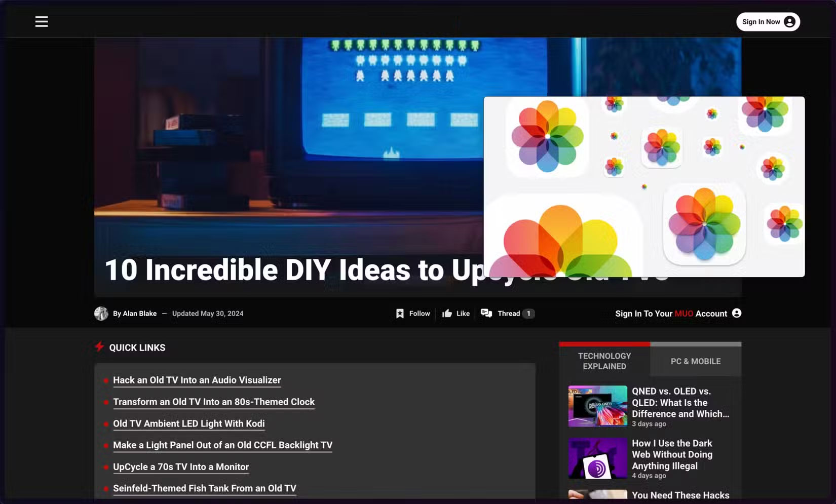Open "Seinfeld-Themed Fish Tank From an Old TV"
The width and height of the screenshot is (836, 504).
[x=205, y=488]
